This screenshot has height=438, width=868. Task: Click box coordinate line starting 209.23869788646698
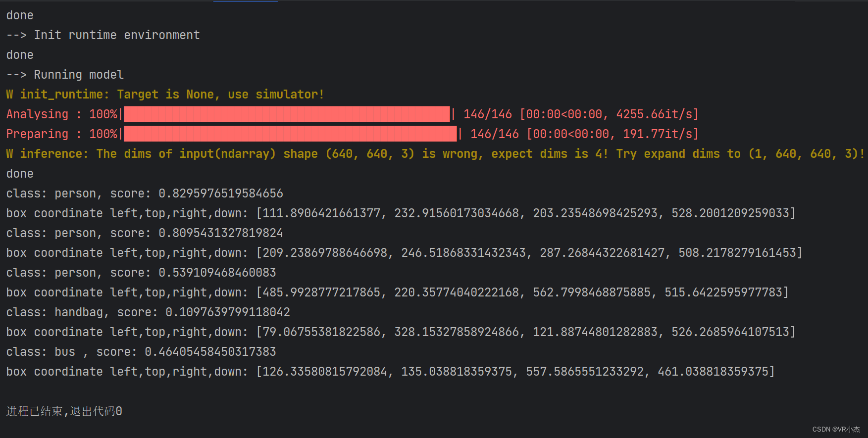click(404, 253)
